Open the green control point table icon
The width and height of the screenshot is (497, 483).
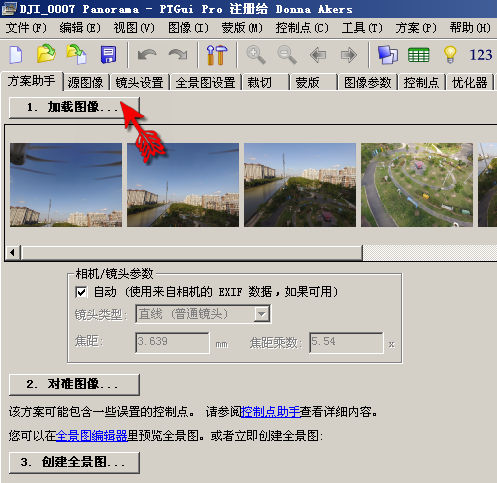[419, 55]
